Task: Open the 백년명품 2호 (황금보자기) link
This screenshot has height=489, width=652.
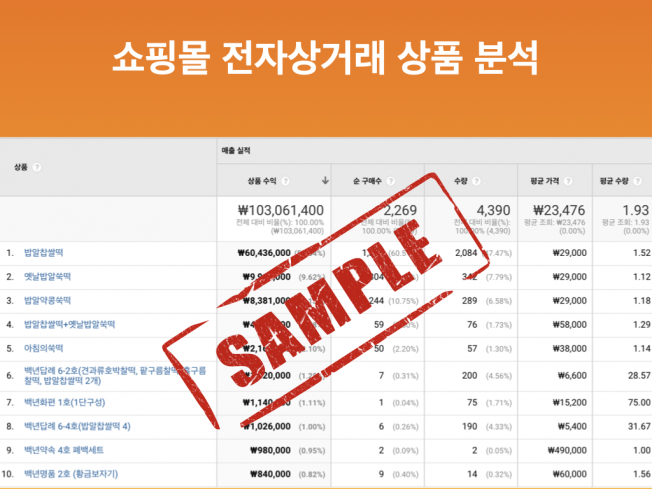Action: (71, 474)
